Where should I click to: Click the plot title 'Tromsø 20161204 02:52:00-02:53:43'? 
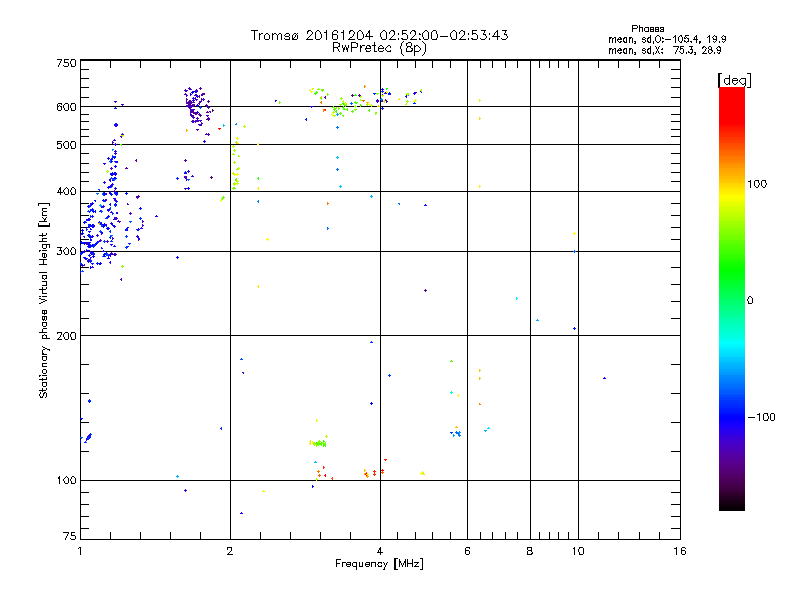click(x=379, y=35)
